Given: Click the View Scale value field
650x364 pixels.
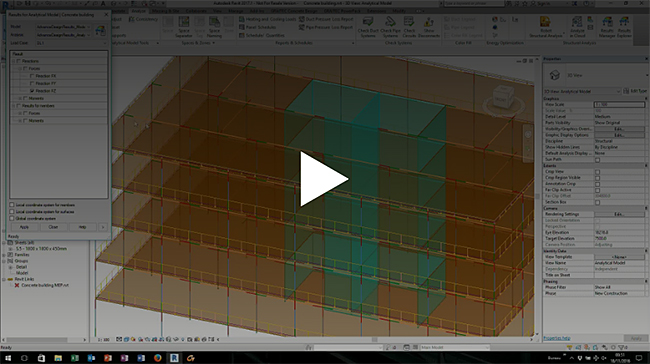Looking at the screenshot, I should point(619,104).
